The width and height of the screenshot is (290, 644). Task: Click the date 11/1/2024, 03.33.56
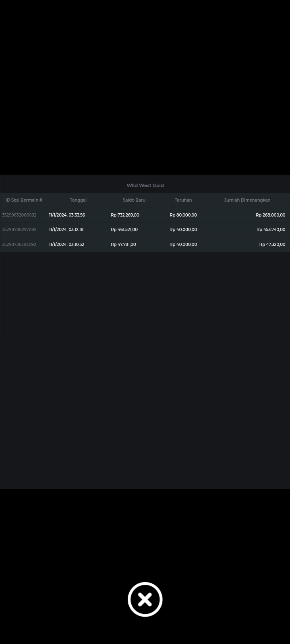point(67,215)
